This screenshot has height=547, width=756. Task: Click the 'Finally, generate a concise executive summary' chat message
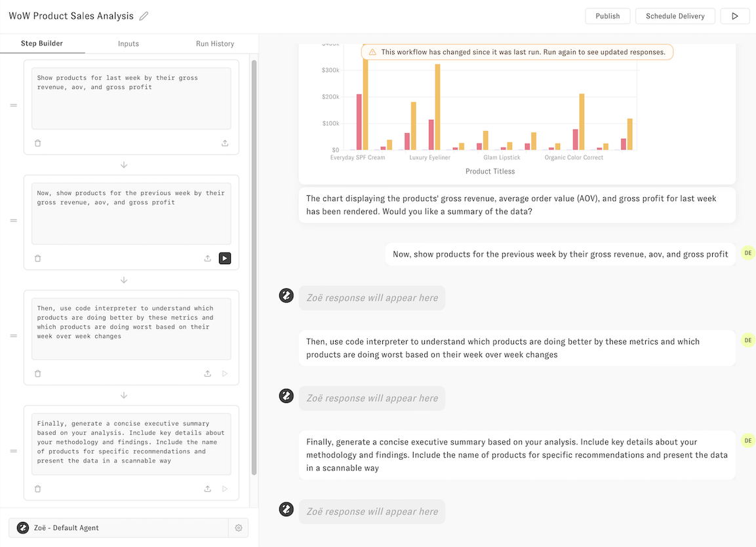(x=517, y=455)
